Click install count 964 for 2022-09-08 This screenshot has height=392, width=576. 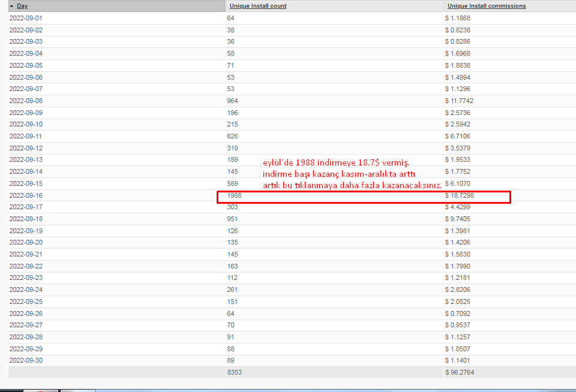(232, 101)
